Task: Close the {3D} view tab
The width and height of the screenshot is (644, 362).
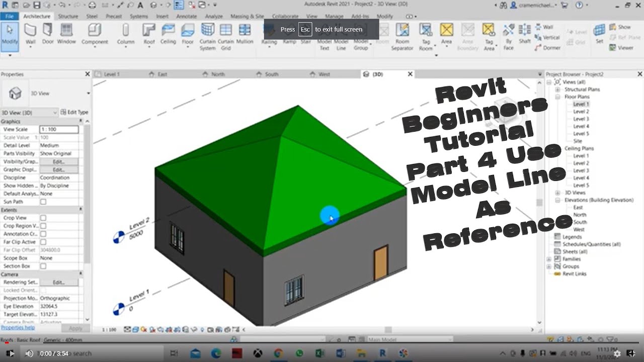Action: pos(410,74)
